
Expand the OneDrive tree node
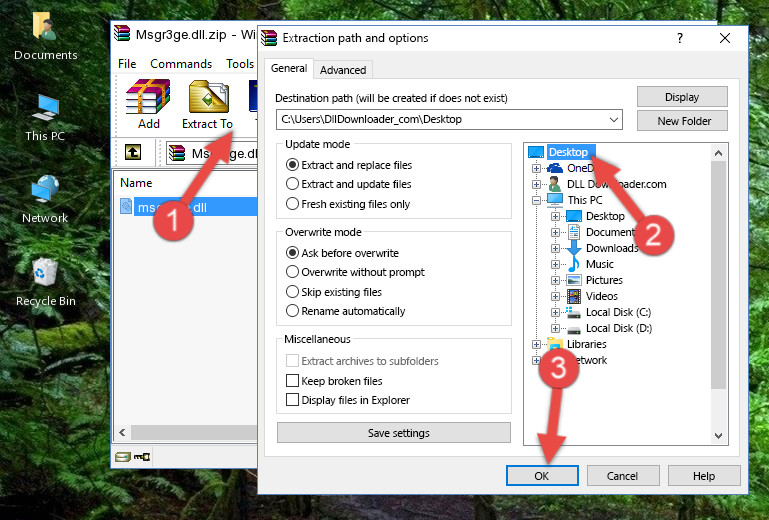tap(537, 168)
